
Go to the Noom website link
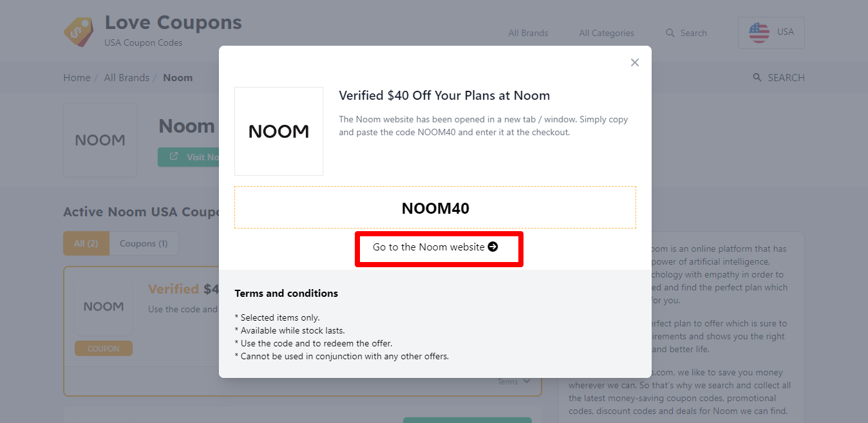pos(429,247)
